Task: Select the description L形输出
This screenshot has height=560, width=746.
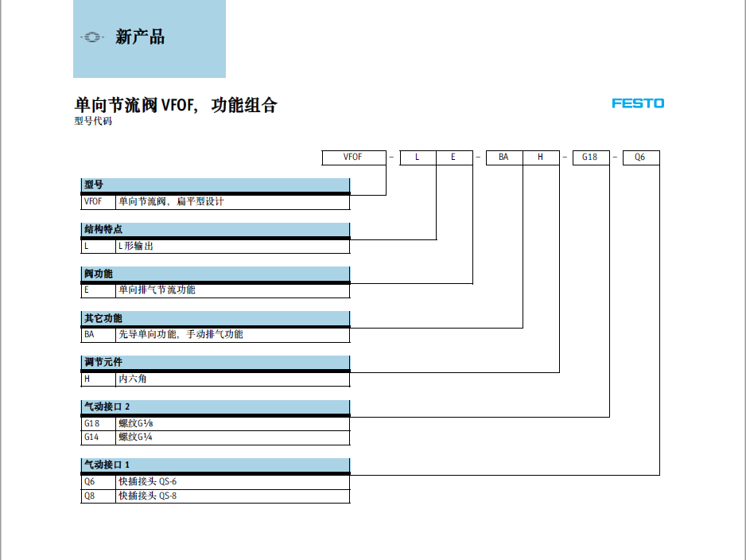Action: [x=136, y=246]
